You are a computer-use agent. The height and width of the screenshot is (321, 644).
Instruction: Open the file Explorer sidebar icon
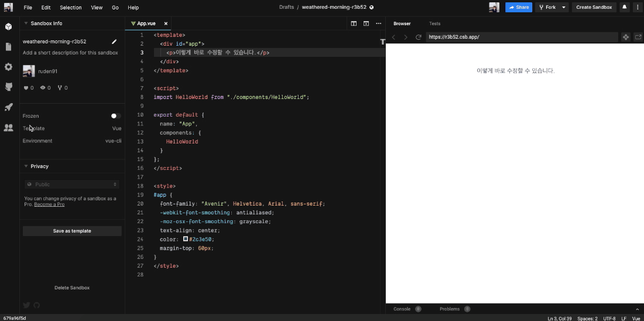(8, 47)
